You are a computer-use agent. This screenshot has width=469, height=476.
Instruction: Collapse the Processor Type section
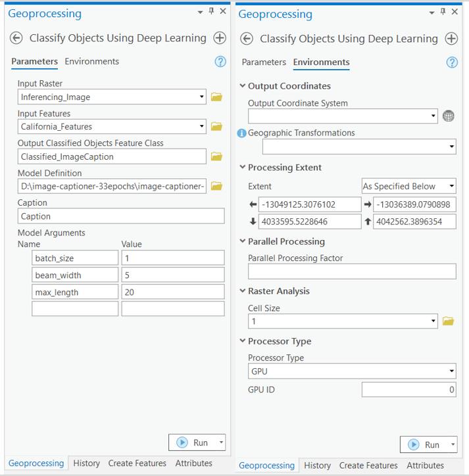point(243,341)
